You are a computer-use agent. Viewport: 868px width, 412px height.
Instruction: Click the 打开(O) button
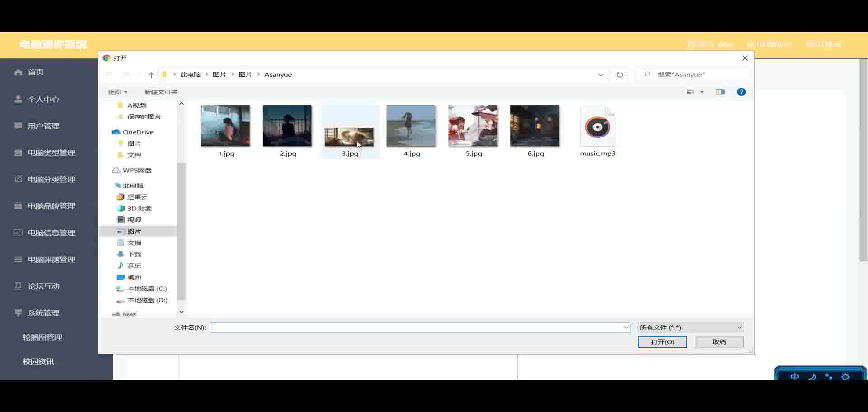click(663, 342)
